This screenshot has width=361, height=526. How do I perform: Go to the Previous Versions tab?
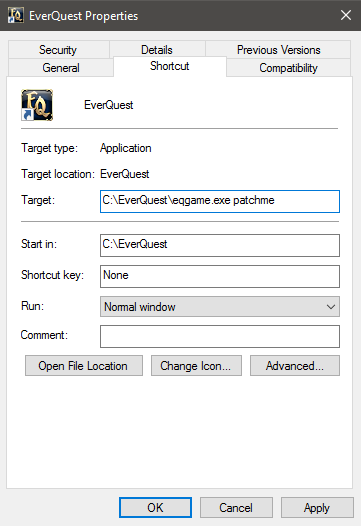click(x=278, y=50)
